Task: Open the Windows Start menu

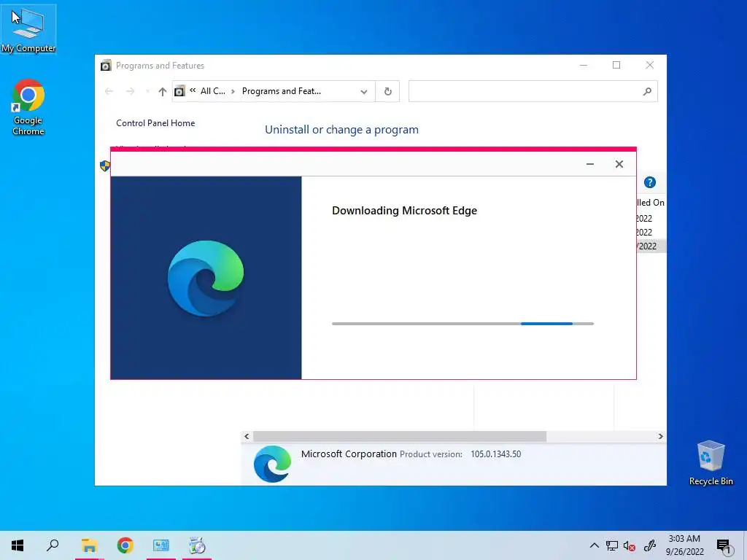Action: [18, 545]
